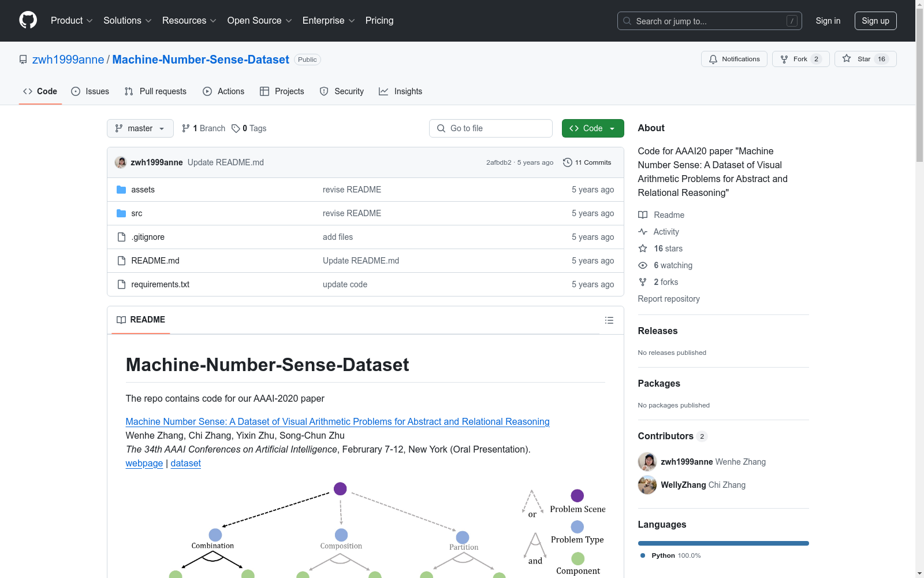924x578 pixels.
Task: Expand the Product menu
Action: (x=72, y=21)
